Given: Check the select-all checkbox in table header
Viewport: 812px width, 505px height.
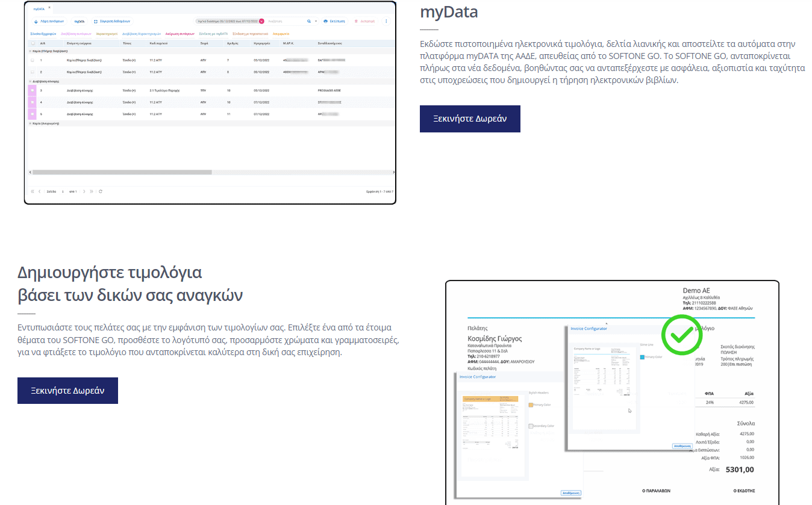Looking at the screenshot, I should tap(33, 43).
